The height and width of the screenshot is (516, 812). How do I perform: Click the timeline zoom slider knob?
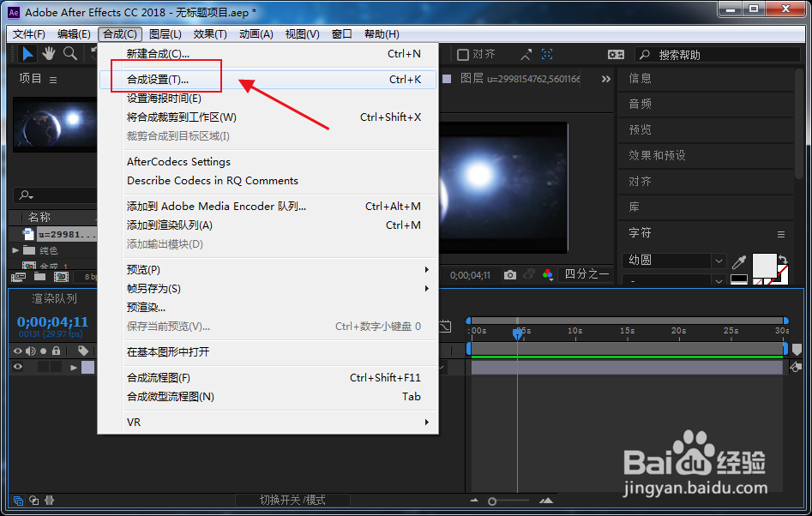(492, 501)
